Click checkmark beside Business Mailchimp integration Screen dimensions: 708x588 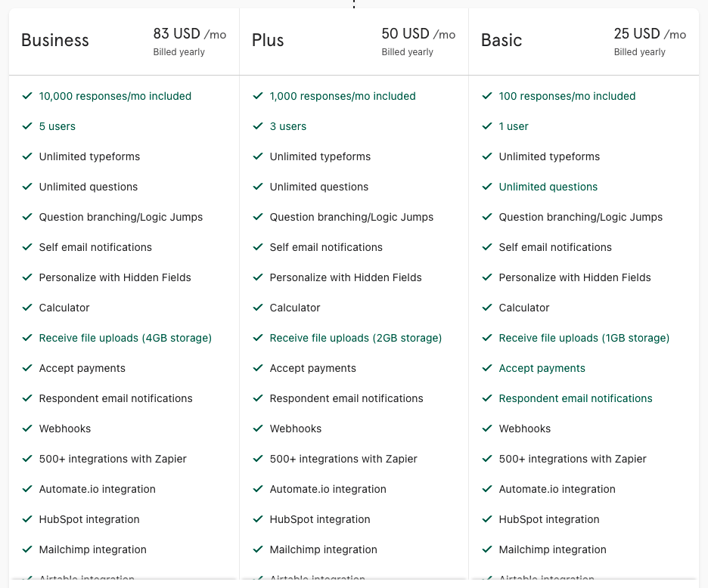tap(27, 549)
